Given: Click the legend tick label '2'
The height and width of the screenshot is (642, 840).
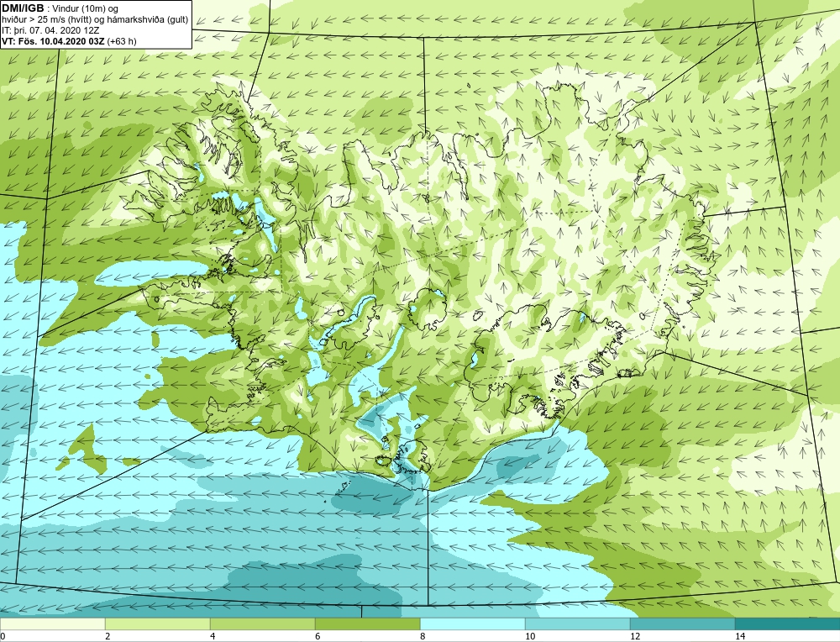Looking at the screenshot, I should [x=108, y=636].
